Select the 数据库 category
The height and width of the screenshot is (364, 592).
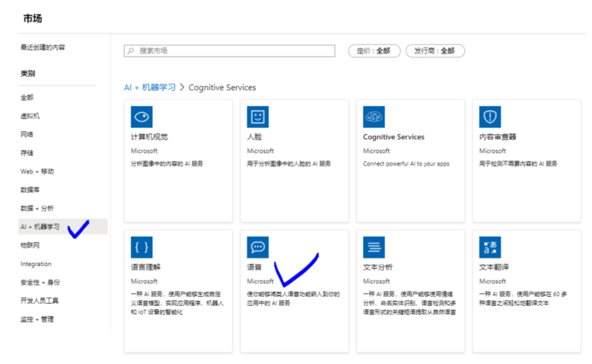point(30,190)
